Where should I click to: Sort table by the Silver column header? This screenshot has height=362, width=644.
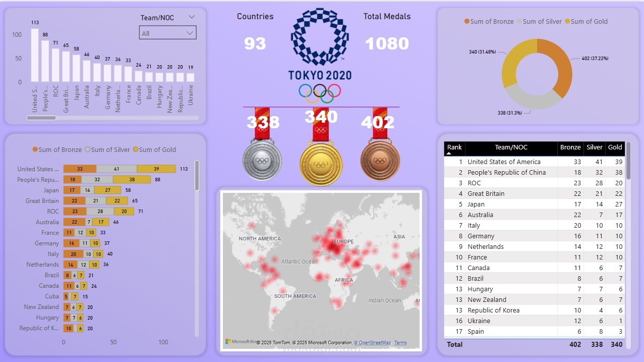click(x=595, y=147)
